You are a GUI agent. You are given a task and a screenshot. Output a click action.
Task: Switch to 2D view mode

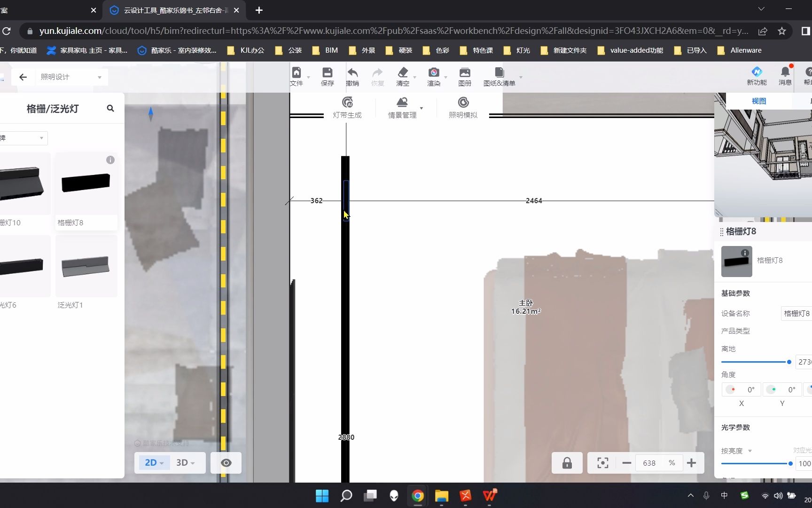coord(154,463)
